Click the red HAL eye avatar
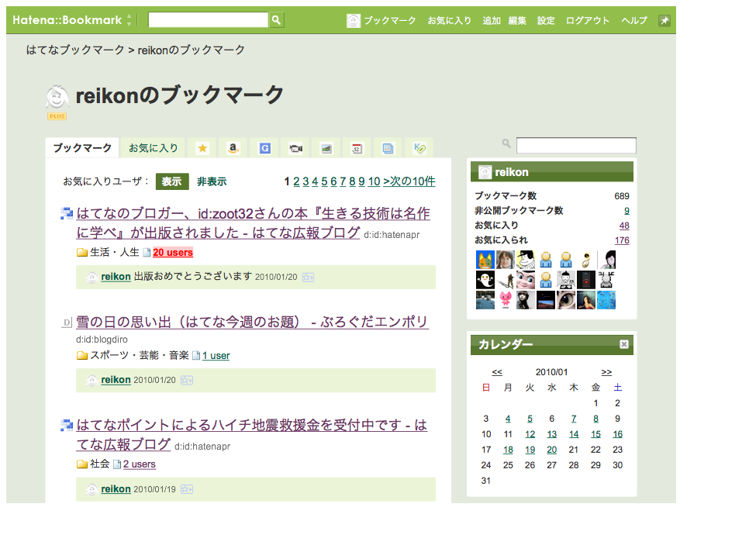Image resolution: width=756 pixels, height=552 pixels. pyautogui.click(x=586, y=280)
